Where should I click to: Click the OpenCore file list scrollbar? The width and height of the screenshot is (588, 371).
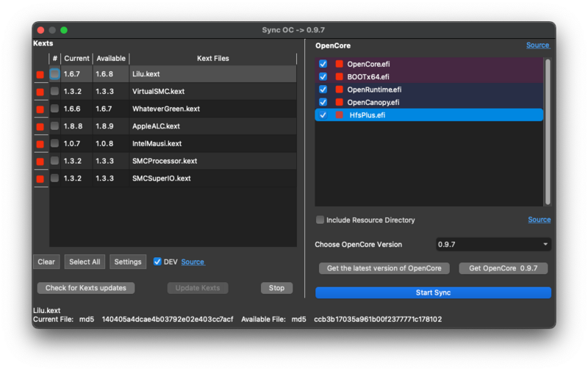[548, 132]
